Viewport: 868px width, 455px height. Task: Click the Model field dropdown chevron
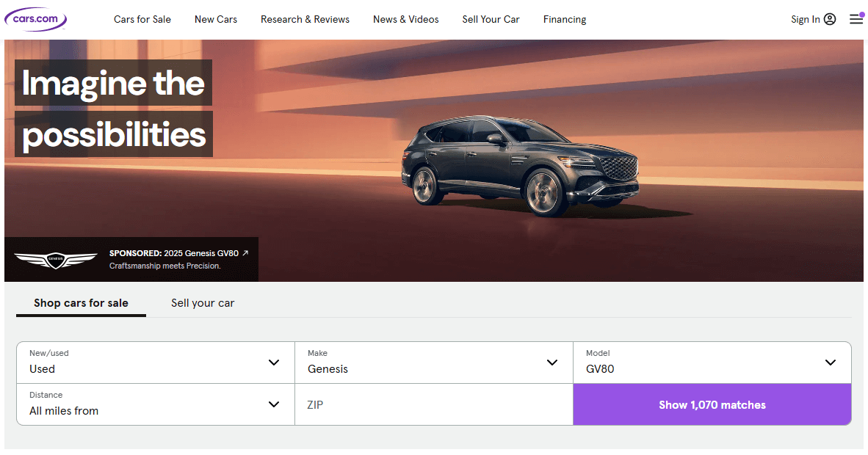(x=831, y=362)
